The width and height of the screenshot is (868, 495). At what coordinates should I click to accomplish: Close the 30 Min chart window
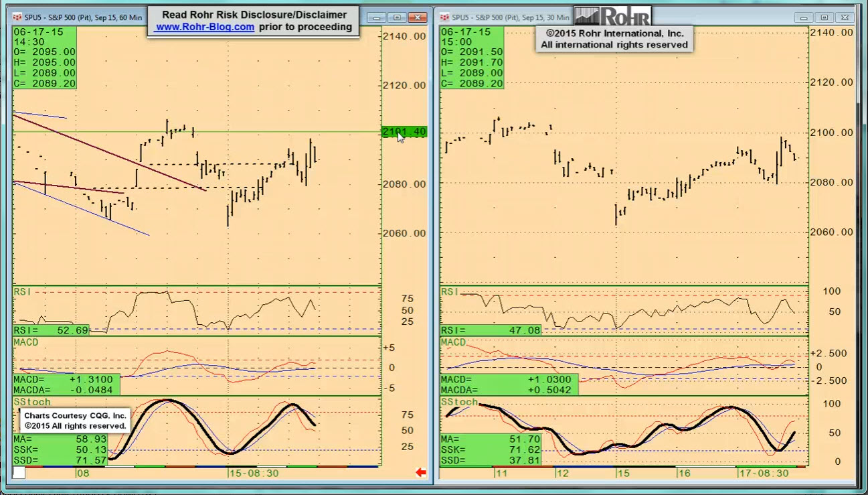pos(845,17)
